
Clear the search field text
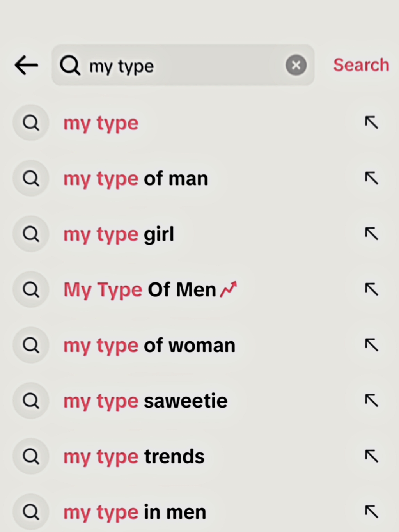[296, 65]
